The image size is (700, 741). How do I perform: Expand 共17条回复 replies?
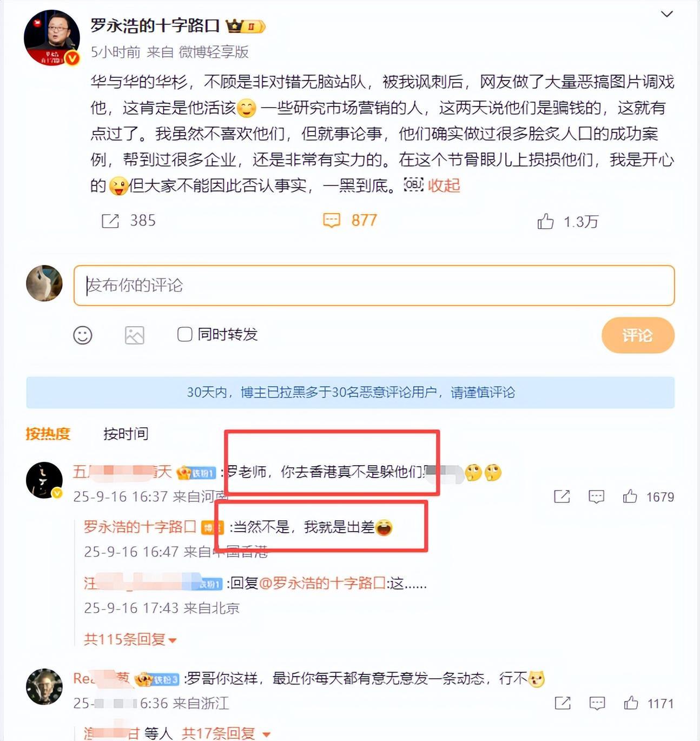(x=226, y=733)
